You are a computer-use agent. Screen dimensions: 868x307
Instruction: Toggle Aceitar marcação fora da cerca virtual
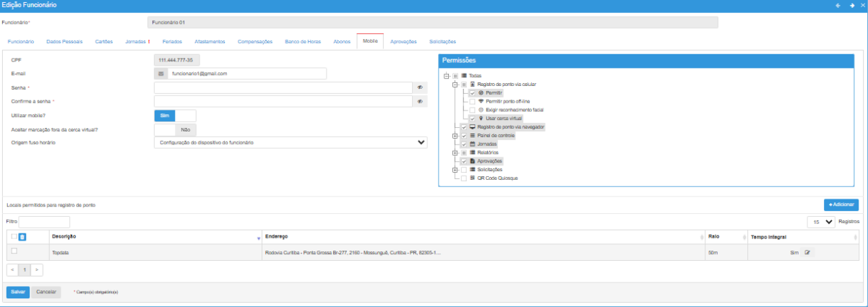[175, 129]
